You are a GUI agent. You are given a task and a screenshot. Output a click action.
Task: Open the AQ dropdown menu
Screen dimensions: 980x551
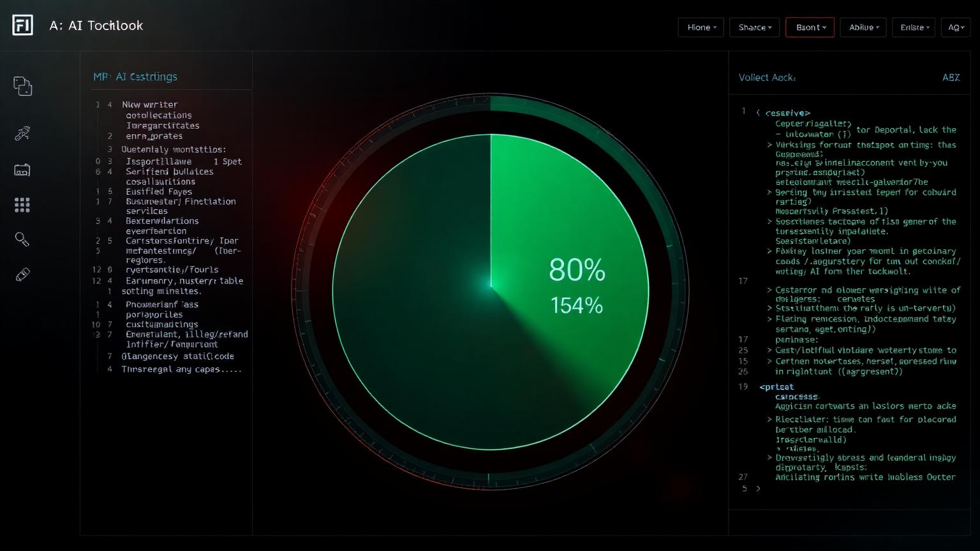tap(956, 27)
